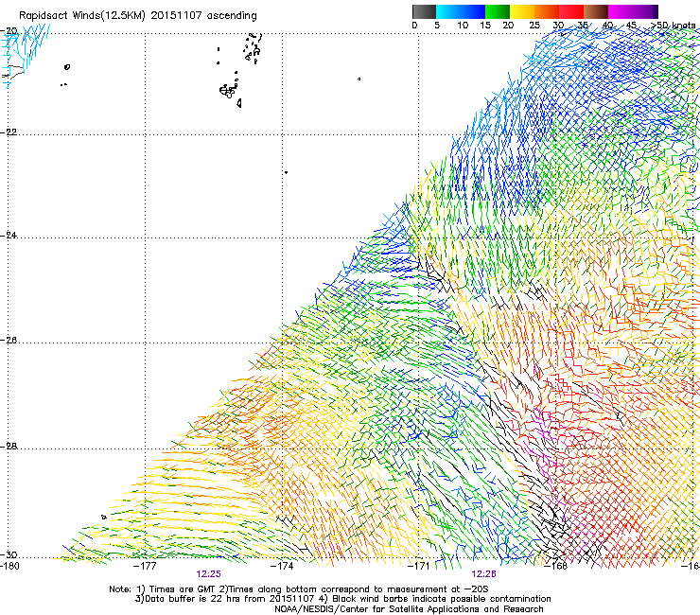Pick the magenta 40–45 knots legend swatch

point(621,11)
